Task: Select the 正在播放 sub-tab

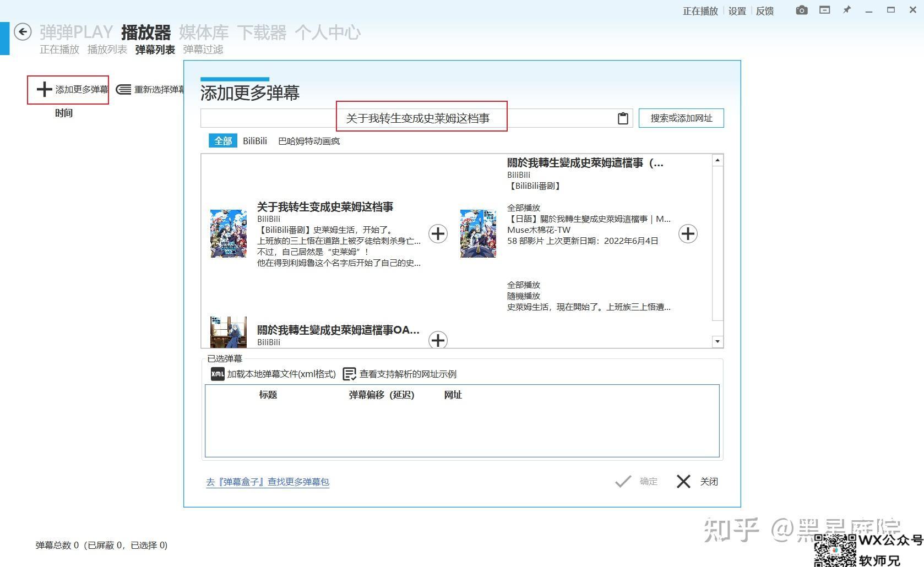Action: [x=59, y=50]
